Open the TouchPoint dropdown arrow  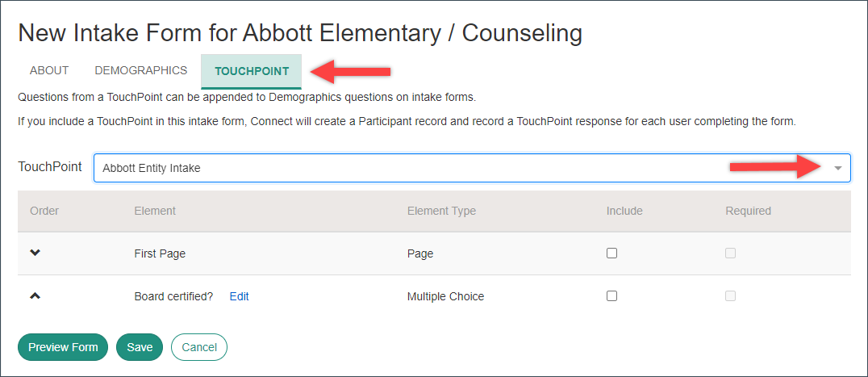(838, 168)
